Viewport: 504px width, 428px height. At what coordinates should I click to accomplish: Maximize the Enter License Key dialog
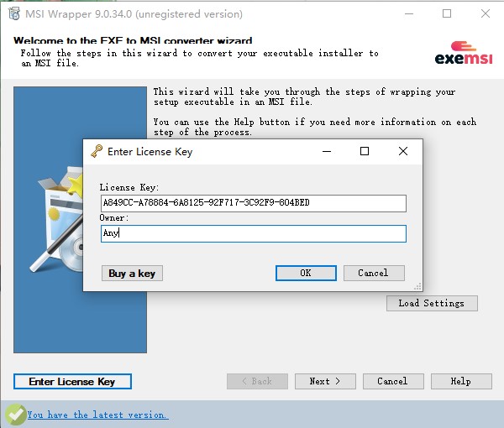click(365, 151)
